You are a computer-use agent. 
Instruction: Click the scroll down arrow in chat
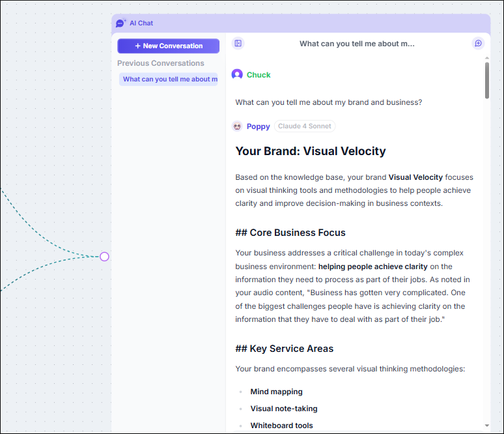(486, 425)
